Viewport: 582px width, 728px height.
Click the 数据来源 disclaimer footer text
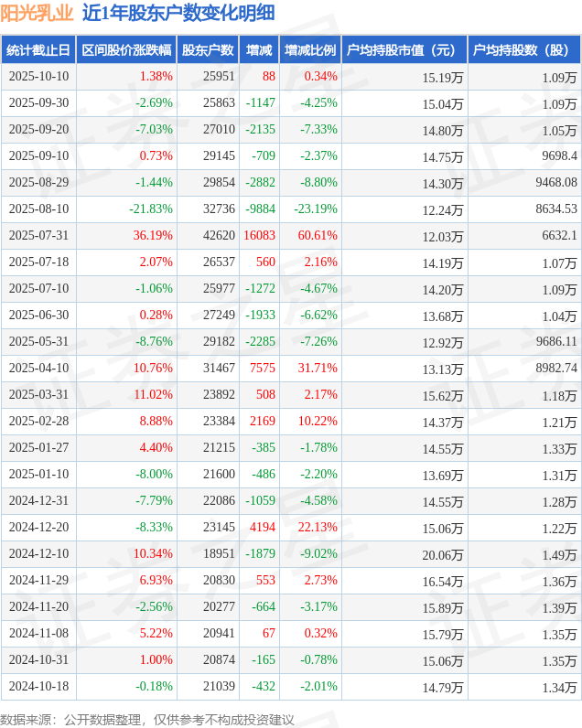pyautogui.click(x=146, y=720)
